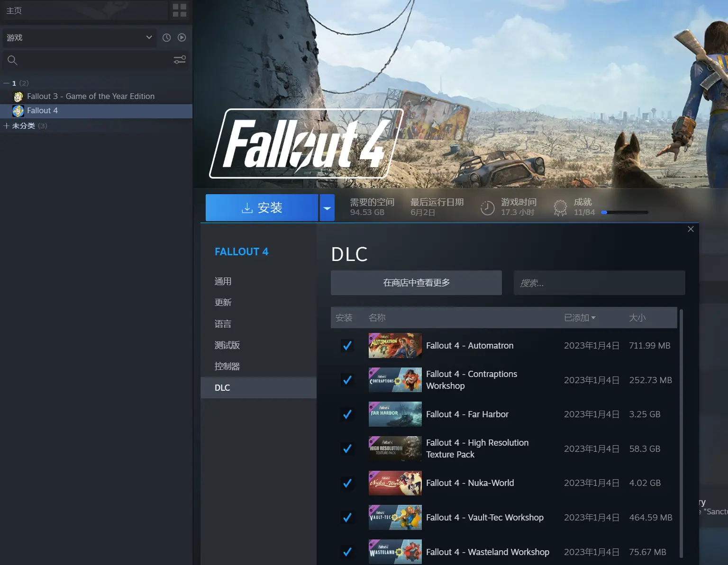Expand the 未分类 category
Image resolution: width=728 pixels, height=565 pixels.
pyautogui.click(x=6, y=126)
